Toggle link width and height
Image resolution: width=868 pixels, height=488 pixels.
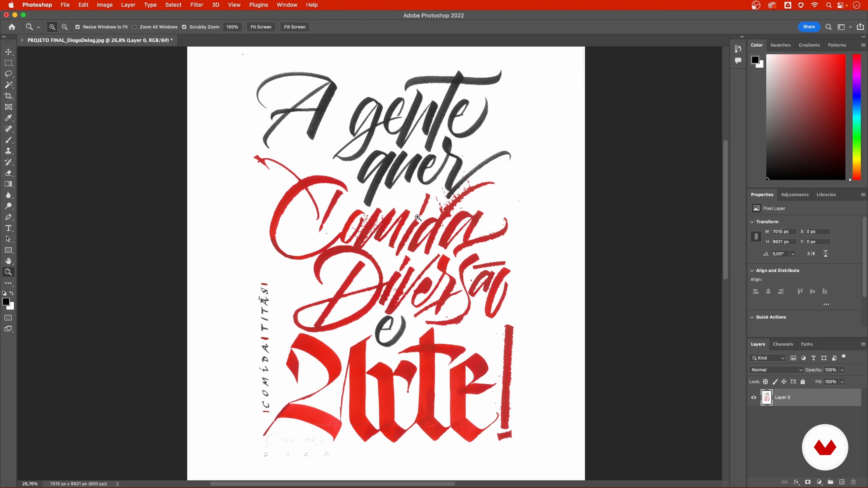point(756,236)
